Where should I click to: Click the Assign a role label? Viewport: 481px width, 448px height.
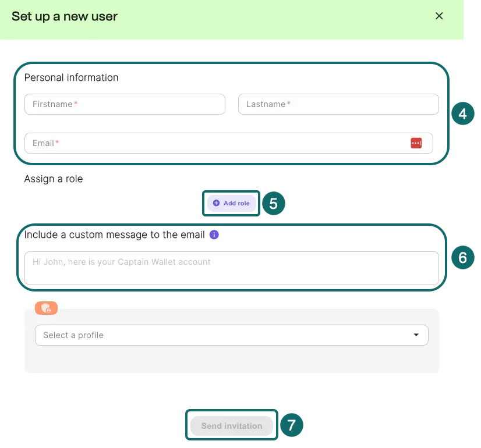point(54,179)
